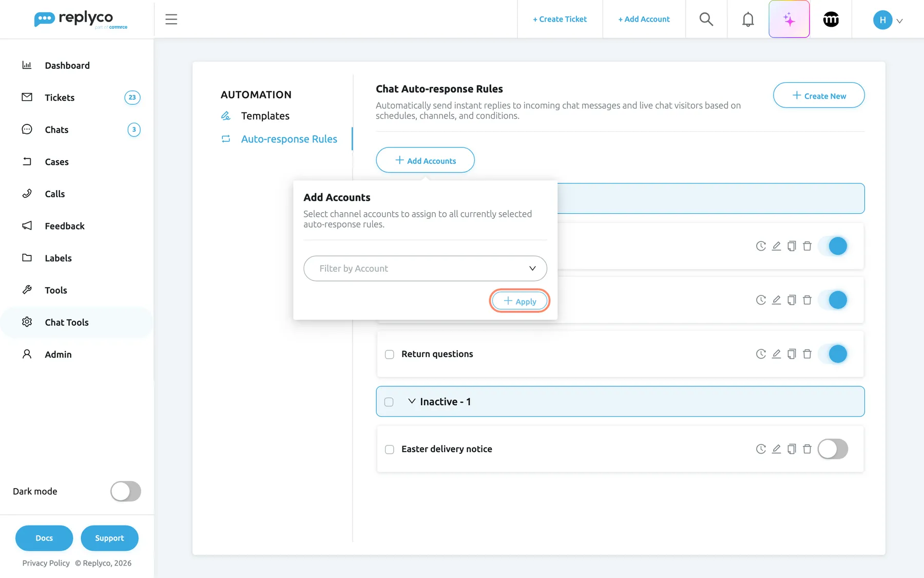Open schedule clock for Easter delivery notice
The height and width of the screenshot is (578, 924).
coord(761,449)
